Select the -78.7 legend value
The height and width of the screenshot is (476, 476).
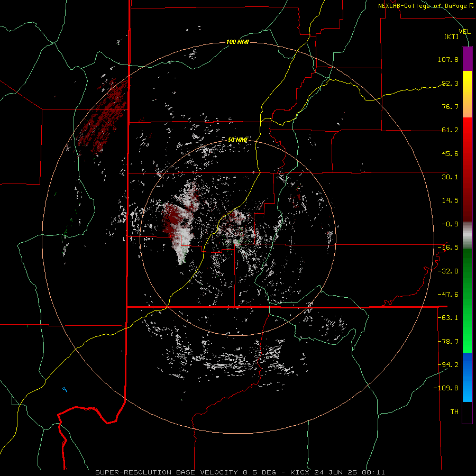click(x=448, y=342)
